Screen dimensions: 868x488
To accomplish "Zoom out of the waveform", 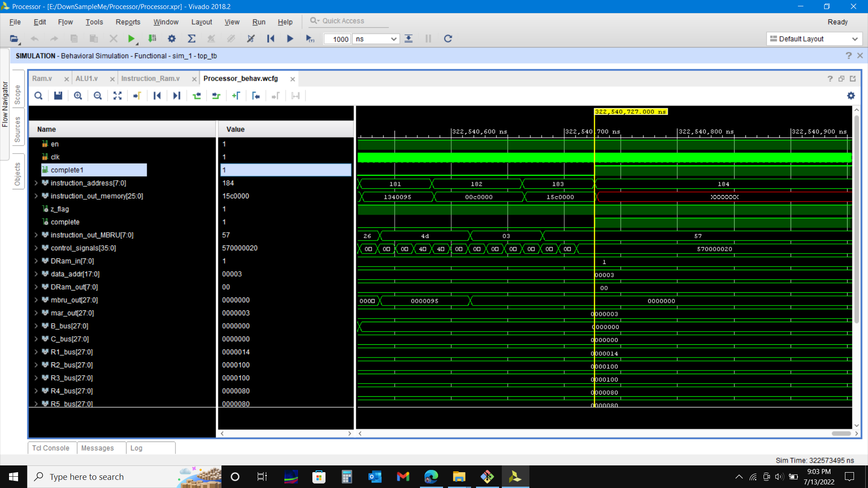I will point(98,96).
